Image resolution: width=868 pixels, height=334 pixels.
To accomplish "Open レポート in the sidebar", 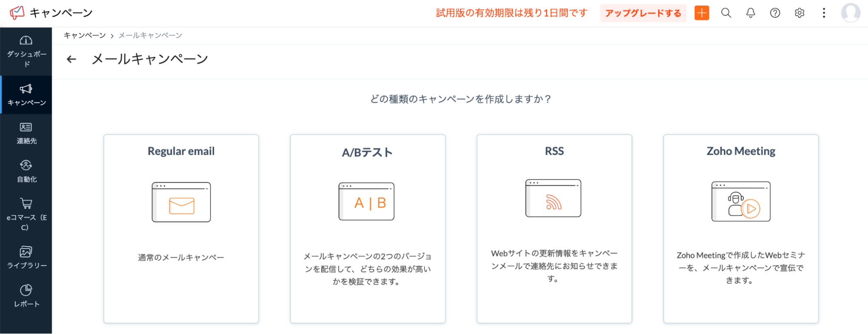I will [26, 296].
